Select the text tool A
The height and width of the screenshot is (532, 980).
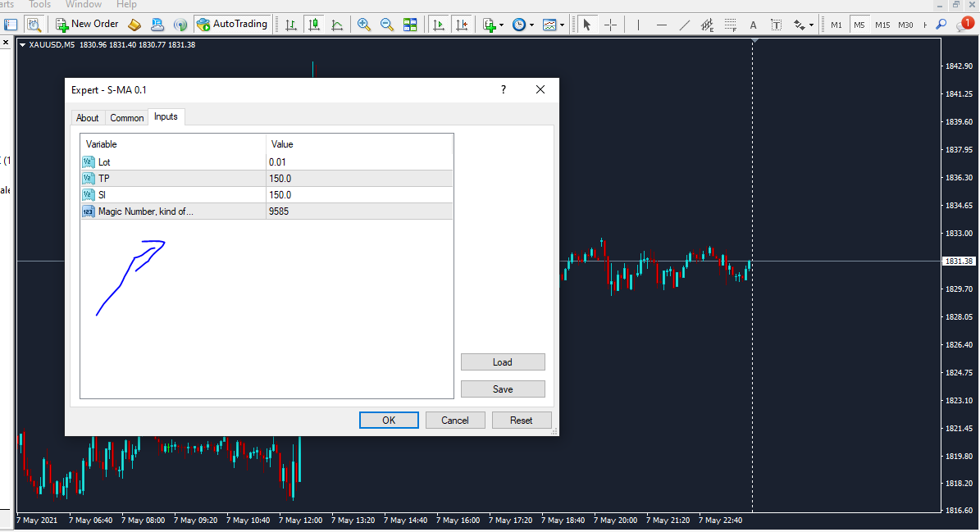tap(753, 25)
